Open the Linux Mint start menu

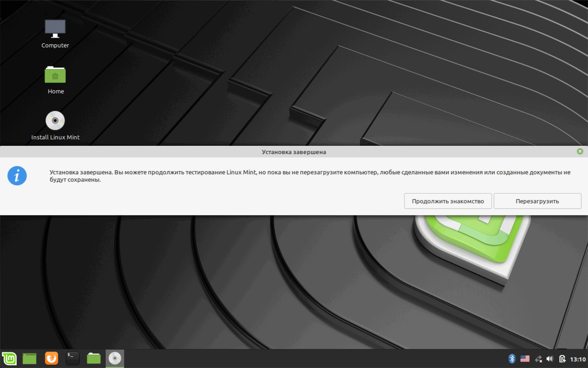click(x=9, y=358)
